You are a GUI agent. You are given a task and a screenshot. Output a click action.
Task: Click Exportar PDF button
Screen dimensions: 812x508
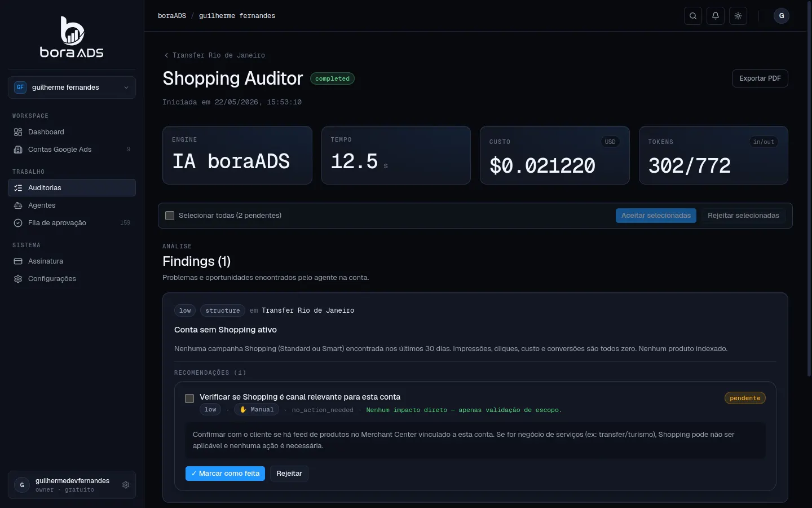(760, 78)
